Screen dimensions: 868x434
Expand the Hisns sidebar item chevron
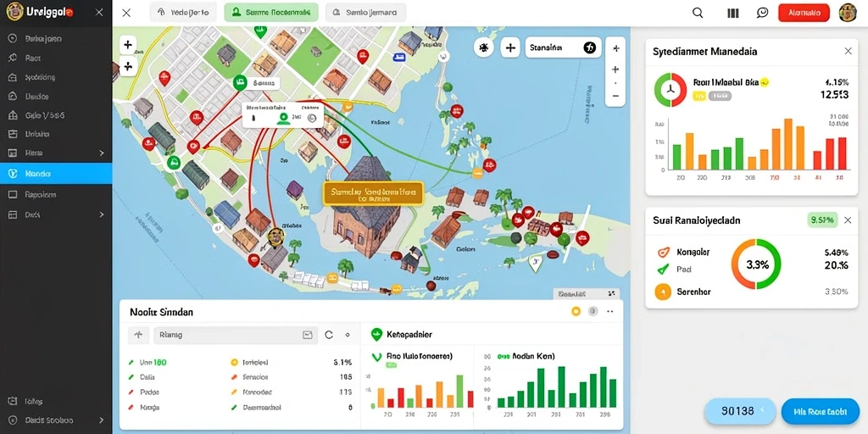[x=102, y=153]
